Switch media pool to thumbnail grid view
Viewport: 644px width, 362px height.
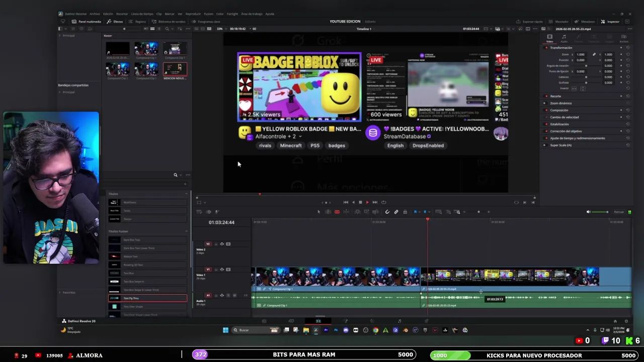click(152, 29)
